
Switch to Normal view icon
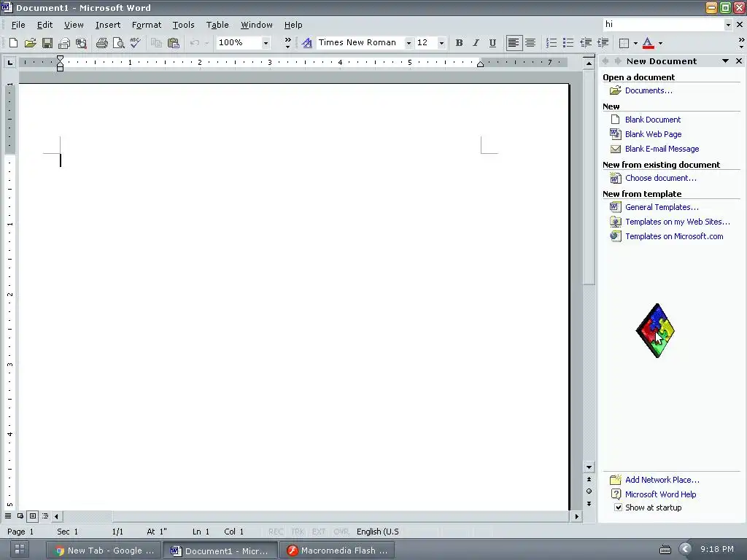point(8,516)
